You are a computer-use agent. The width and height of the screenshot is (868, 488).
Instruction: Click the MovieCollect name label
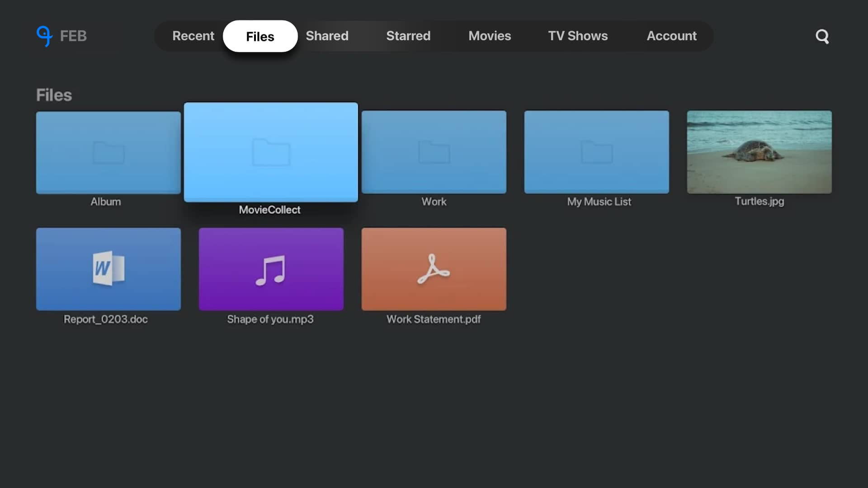tap(269, 210)
